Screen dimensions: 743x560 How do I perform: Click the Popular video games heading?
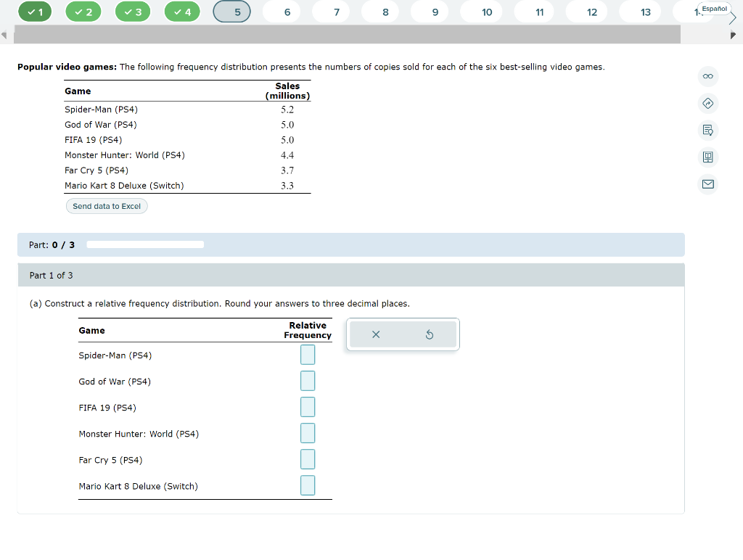coord(67,67)
